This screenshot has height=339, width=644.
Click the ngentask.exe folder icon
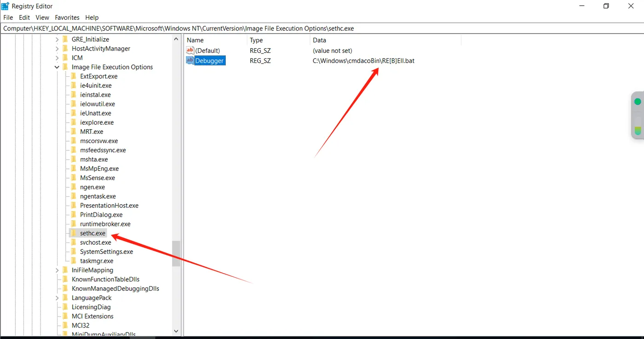74,195
